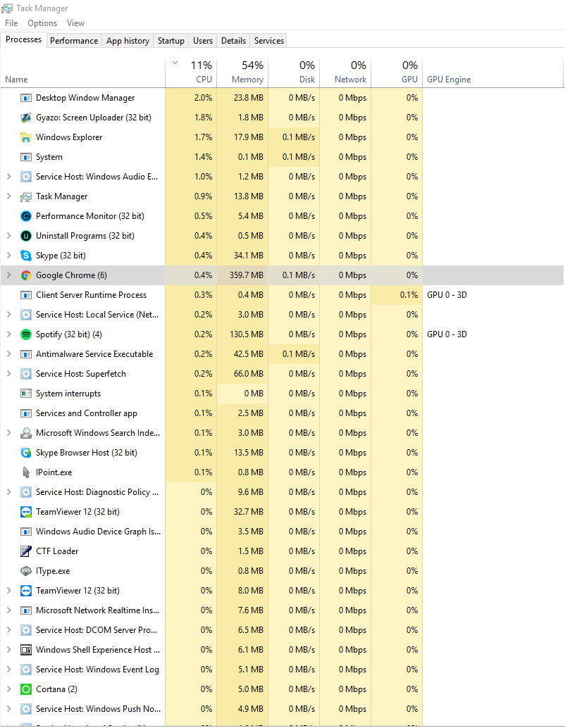This screenshot has height=728, width=565.
Task: Expand Service Host: Windows Event Log
Action: coord(9,670)
